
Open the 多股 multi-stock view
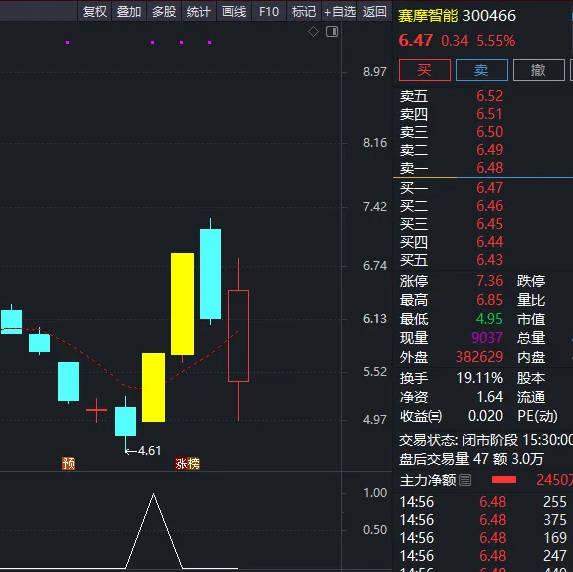[x=164, y=12]
